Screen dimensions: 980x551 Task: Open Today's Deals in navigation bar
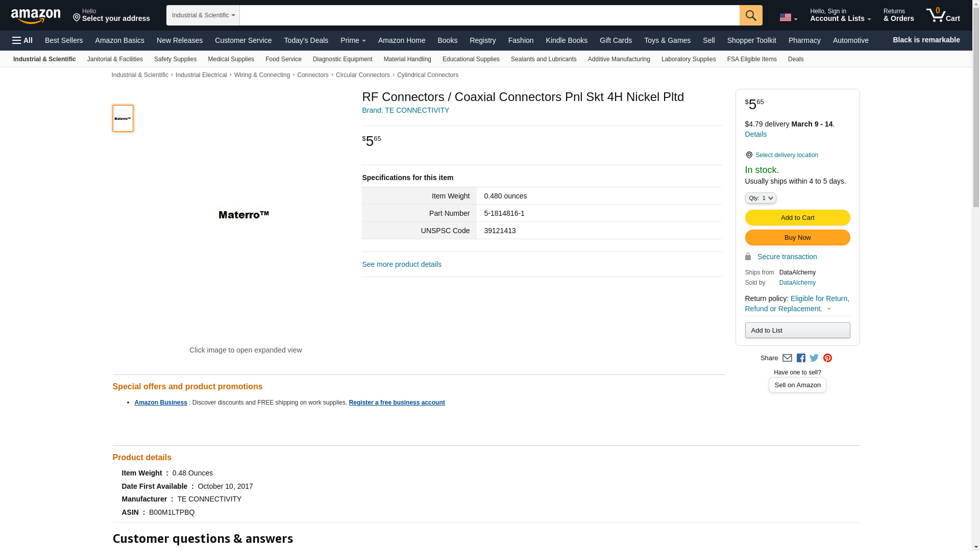tap(306, 40)
